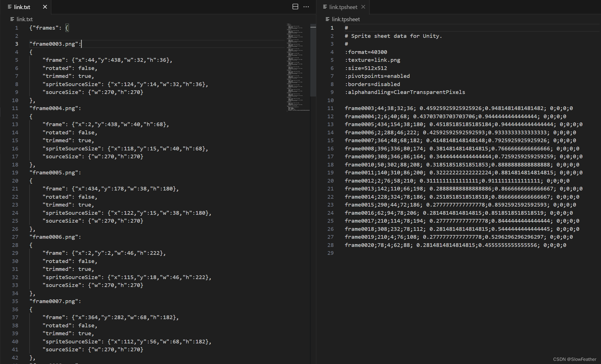Click the frame0005;434;154;38;180 row

click(x=464, y=124)
